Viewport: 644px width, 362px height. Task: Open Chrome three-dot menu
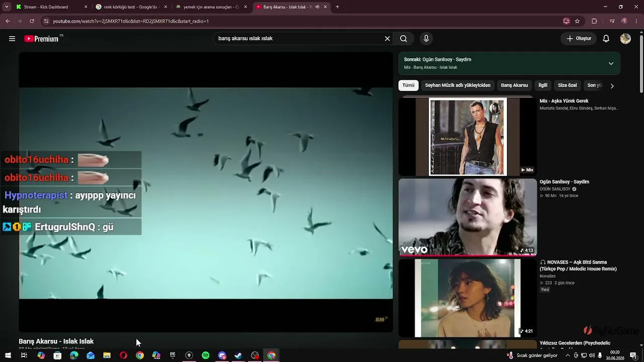636,21
